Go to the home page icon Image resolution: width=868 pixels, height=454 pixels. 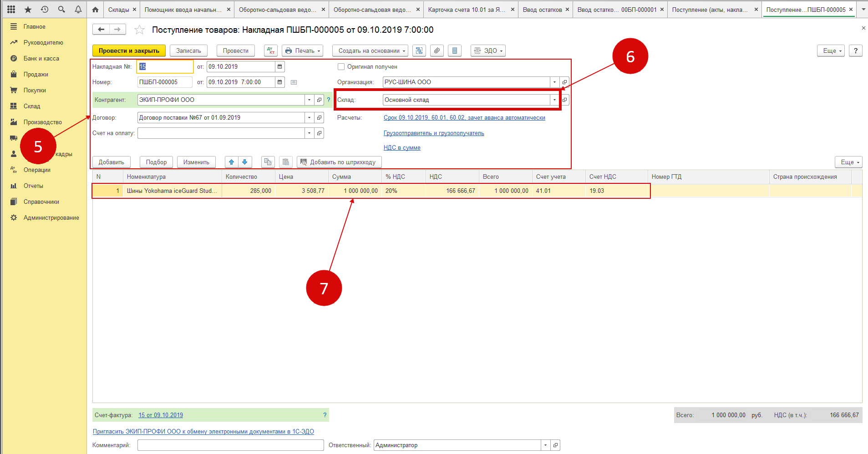tap(95, 9)
